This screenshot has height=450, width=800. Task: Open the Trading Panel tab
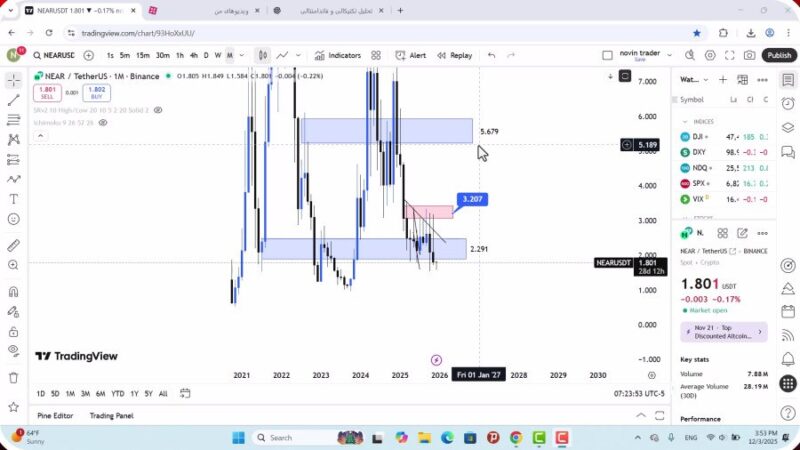111,415
